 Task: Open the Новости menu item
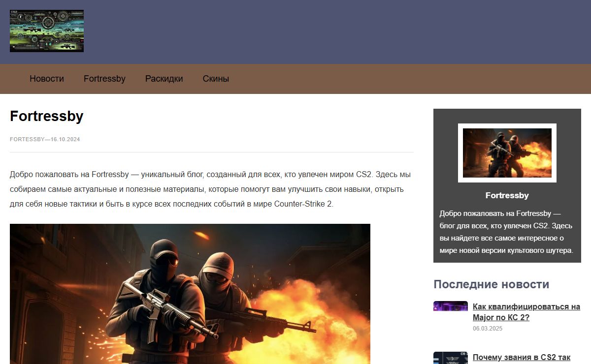pyautogui.click(x=47, y=79)
